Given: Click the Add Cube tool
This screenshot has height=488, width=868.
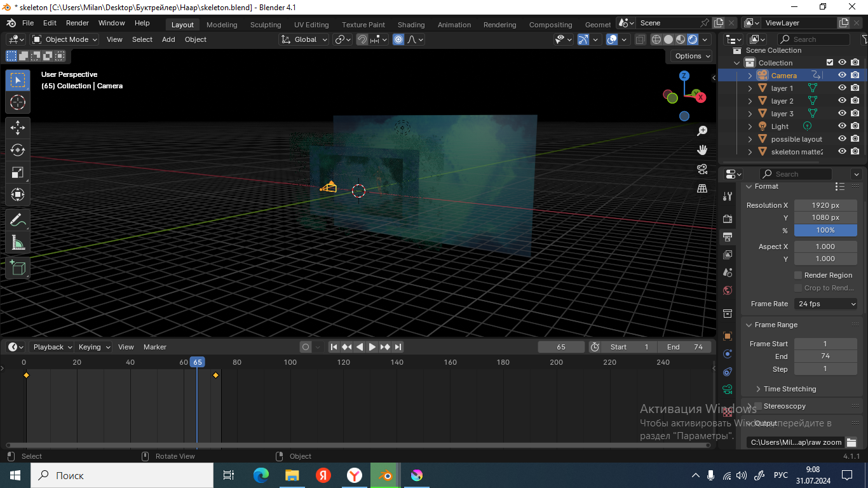Looking at the screenshot, I should pos(18,268).
